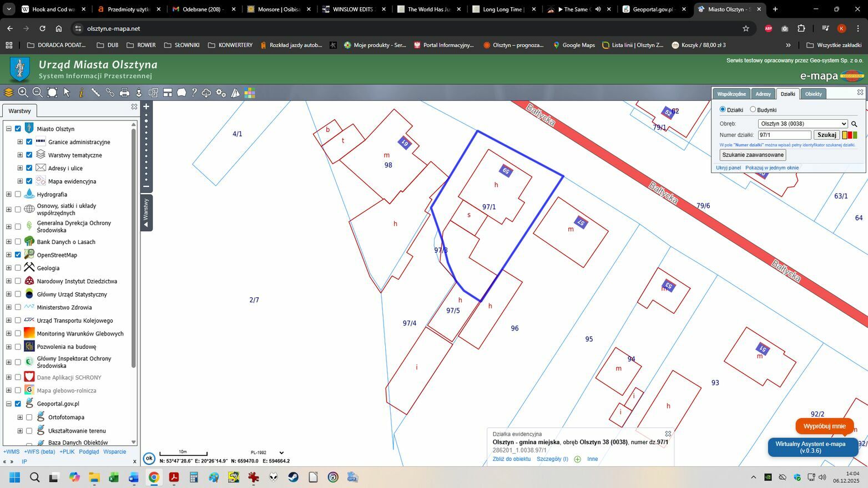
Task: Pick the red highlight color swatch
Action: point(850,135)
